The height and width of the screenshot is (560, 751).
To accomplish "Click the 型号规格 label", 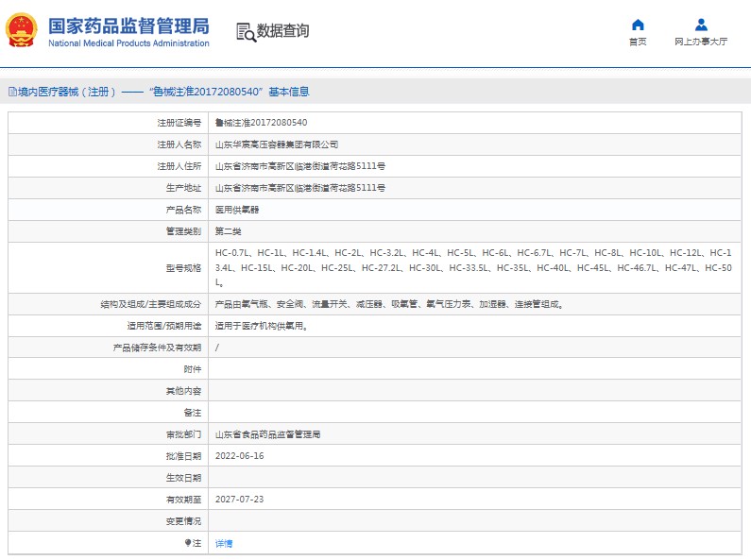I will coord(183,267).
